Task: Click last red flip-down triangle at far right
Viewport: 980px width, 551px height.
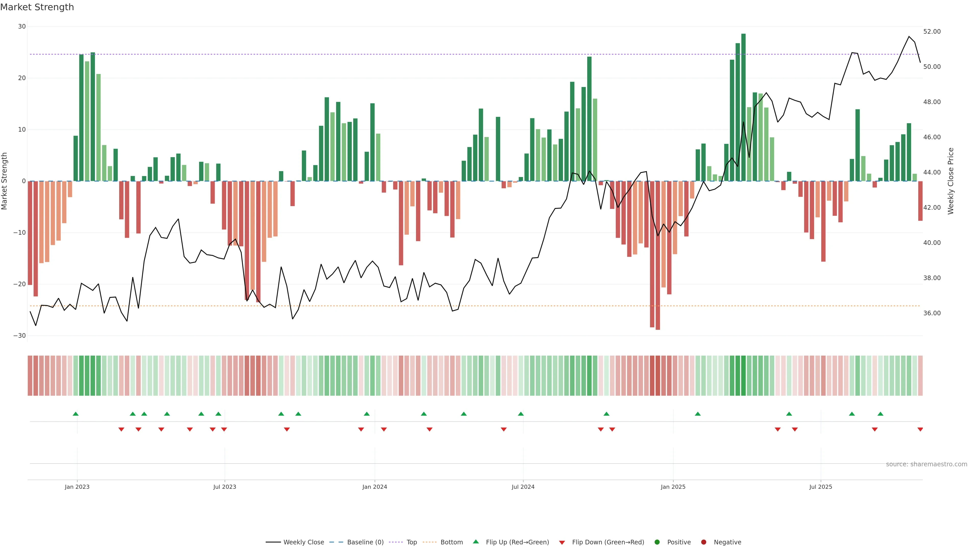Action: click(x=920, y=429)
